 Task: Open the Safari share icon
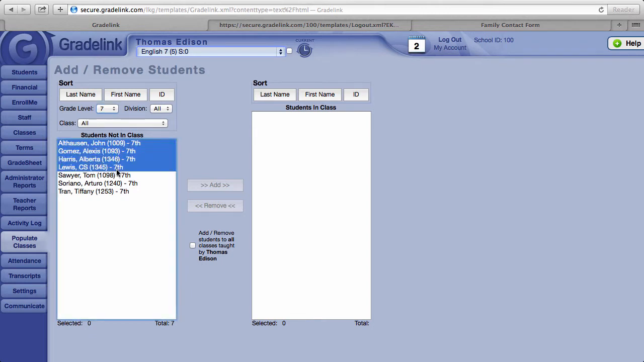click(43, 10)
